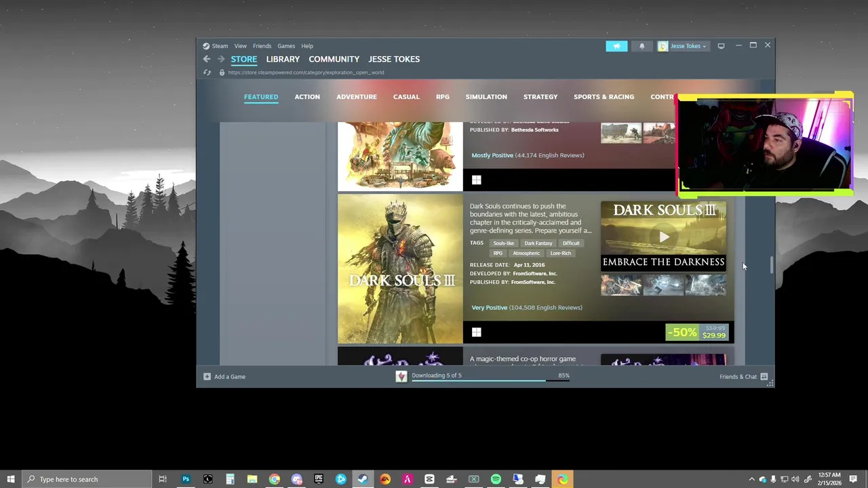Open Bethesda Softworks publisher link
Screen dimensions: 868x488
pyautogui.click(x=534, y=130)
